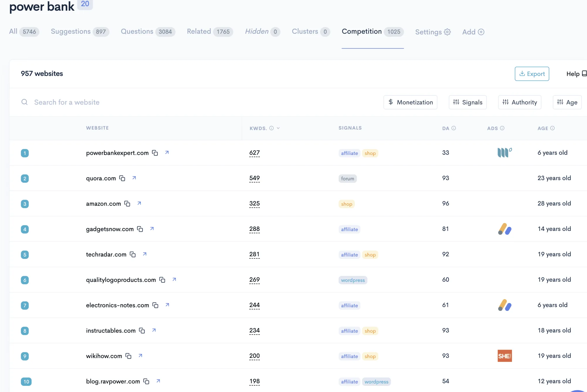Copy blog.ravpower.com domain icon

(x=146, y=381)
